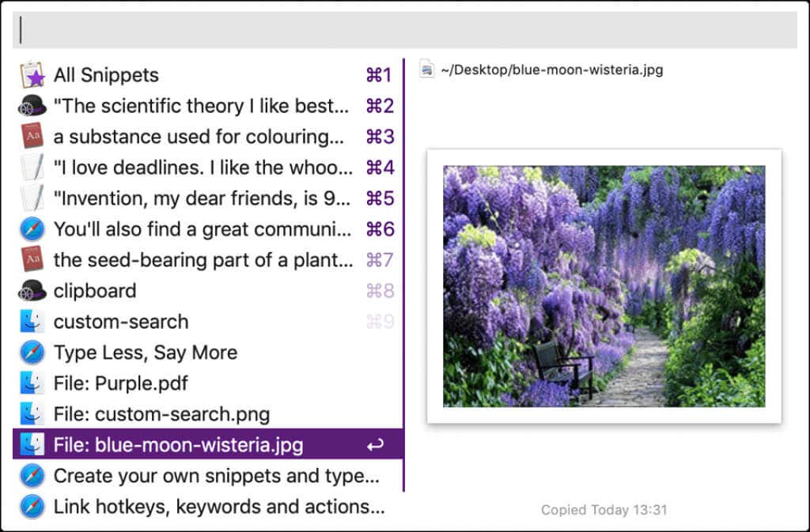Viewport: 810px width, 532px height.
Task: Click the Finder icon beside File: Purple.pdf
Action: click(32, 383)
